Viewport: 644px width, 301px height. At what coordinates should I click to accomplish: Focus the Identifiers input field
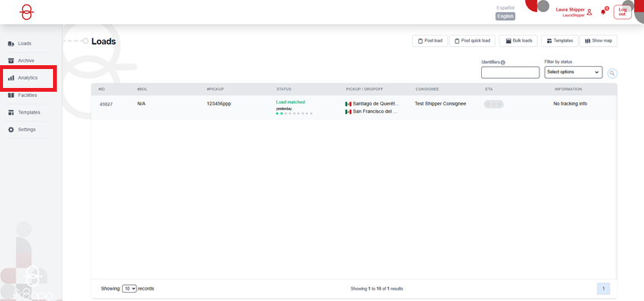tap(510, 72)
